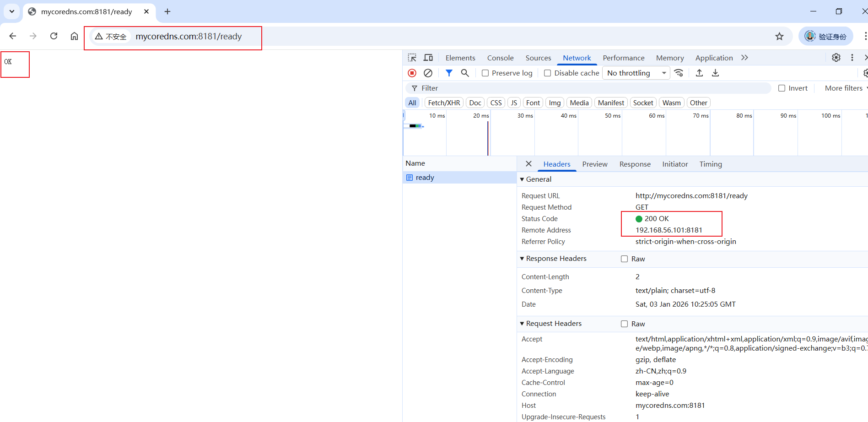Collapse the Response Headers section
This screenshot has width=868, height=422.
(x=522, y=259)
